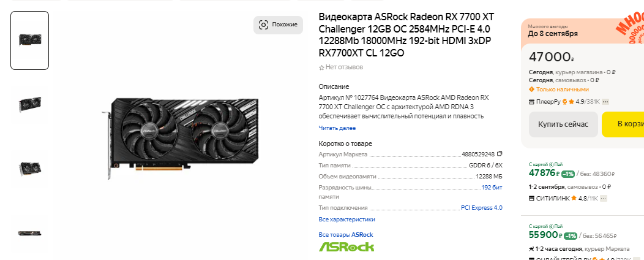Select the fourth side-view thumbnail

(29, 233)
